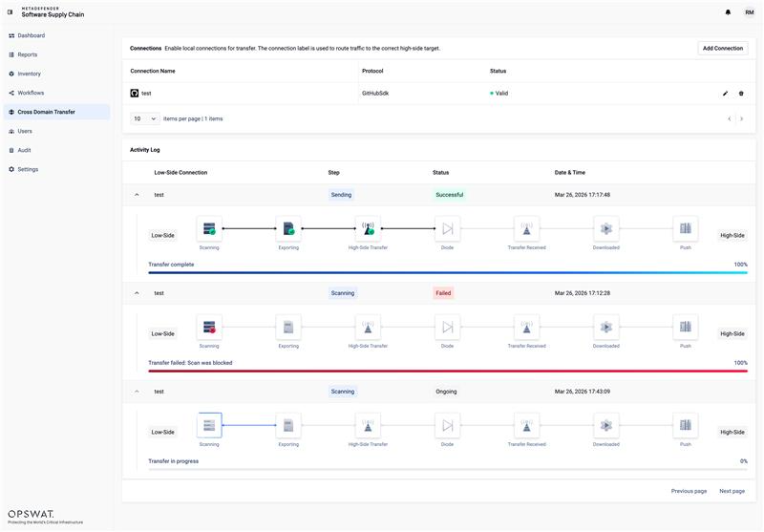Click the Diode icon in successful transfer
This screenshot has width=764, height=532.
click(447, 228)
